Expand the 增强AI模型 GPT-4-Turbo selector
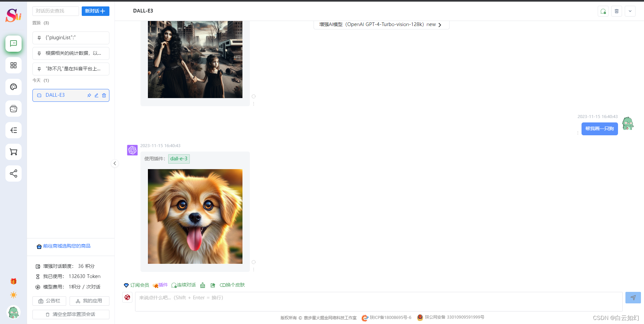This screenshot has width=644, height=324. point(381,25)
